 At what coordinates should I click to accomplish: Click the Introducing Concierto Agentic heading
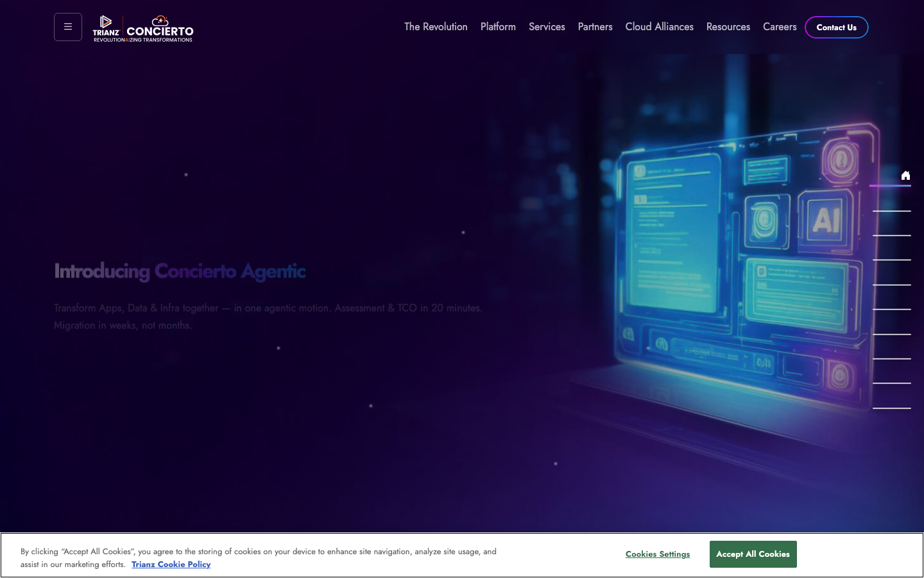tap(180, 271)
